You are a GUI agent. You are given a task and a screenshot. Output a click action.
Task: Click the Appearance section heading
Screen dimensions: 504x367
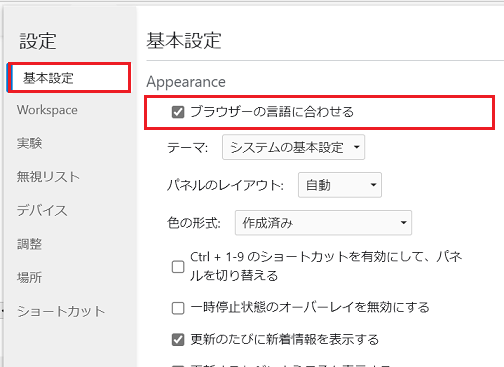point(186,82)
